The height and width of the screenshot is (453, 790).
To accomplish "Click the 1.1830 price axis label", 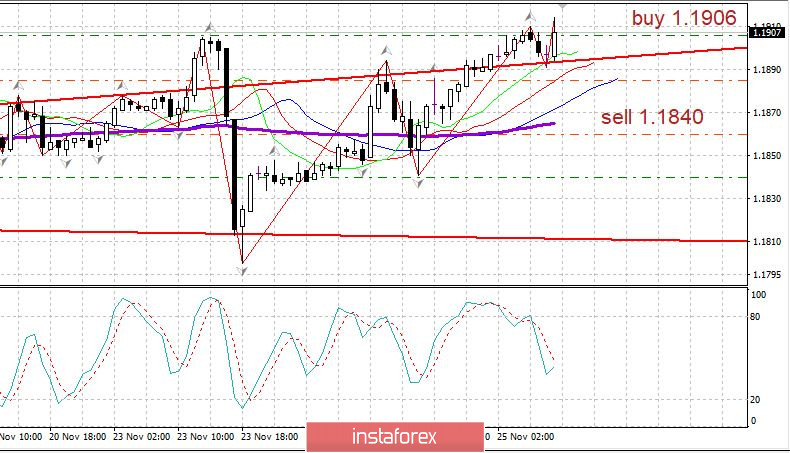I will (x=765, y=199).
